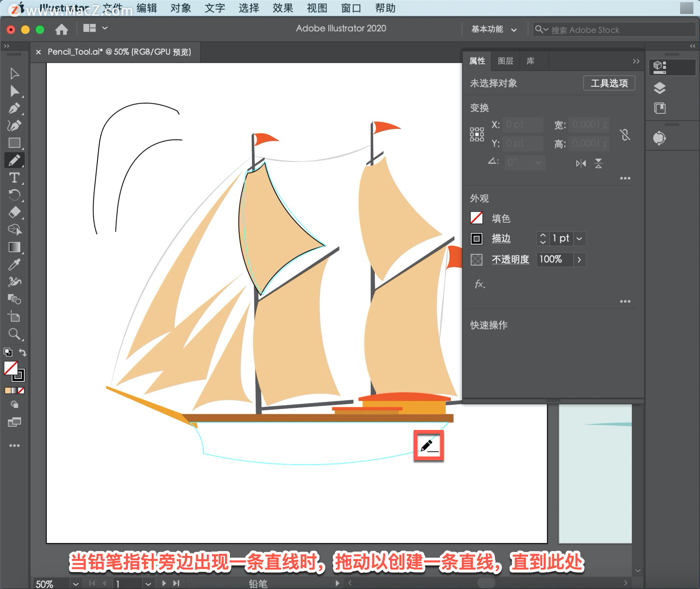Set color mode to solid Color
The width and height of the screenshot is (700, 589).
(7, 391)
